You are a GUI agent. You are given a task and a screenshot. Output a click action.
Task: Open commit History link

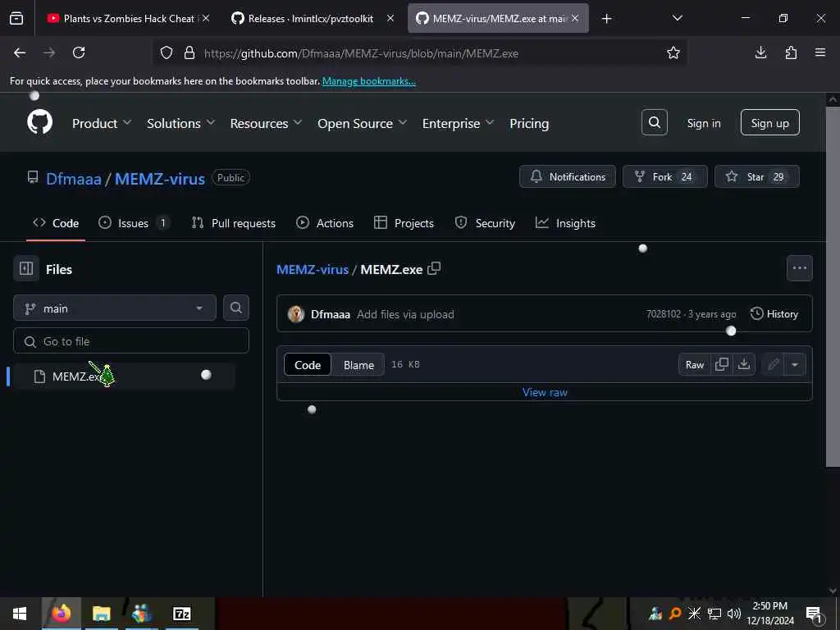[x=774, y=313]
